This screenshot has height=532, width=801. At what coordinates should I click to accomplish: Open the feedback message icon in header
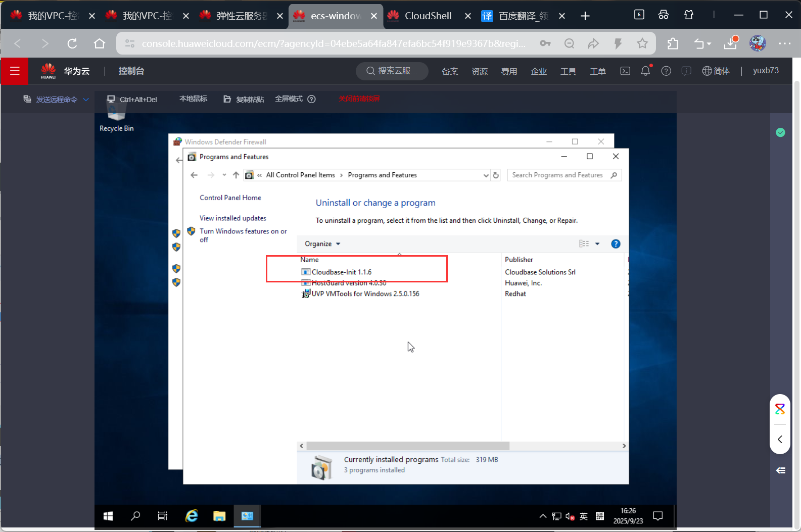click(x=686, y=71)
